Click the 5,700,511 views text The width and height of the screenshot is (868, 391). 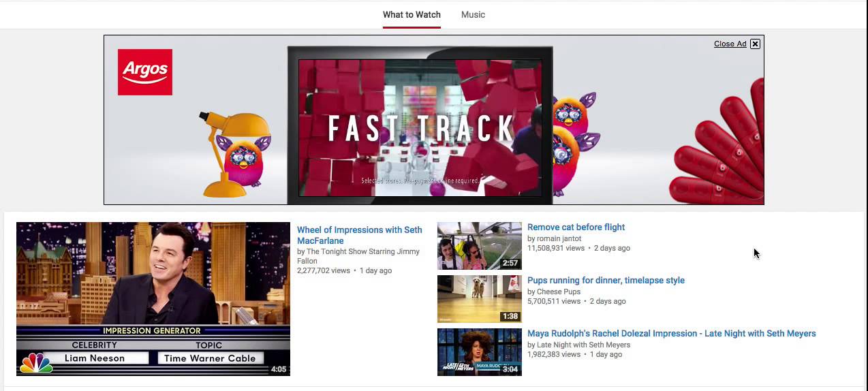pos(554,301)
